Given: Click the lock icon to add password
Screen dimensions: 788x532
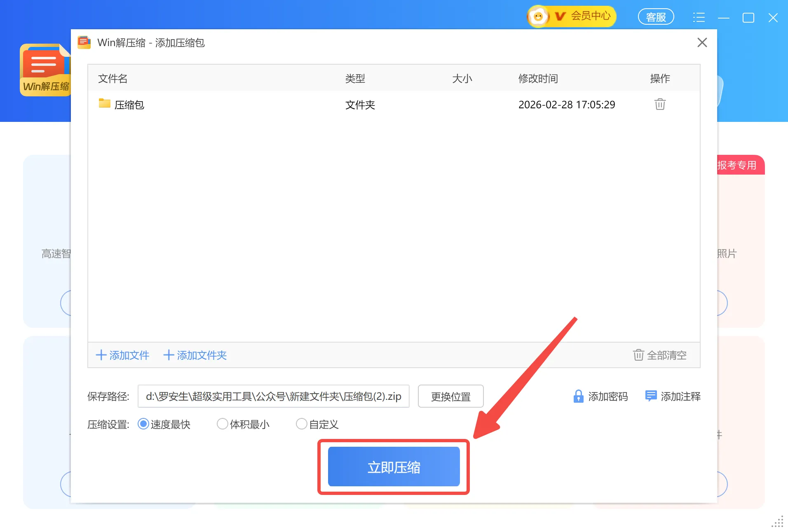Looking at the screenshot, I should (579, 396).
